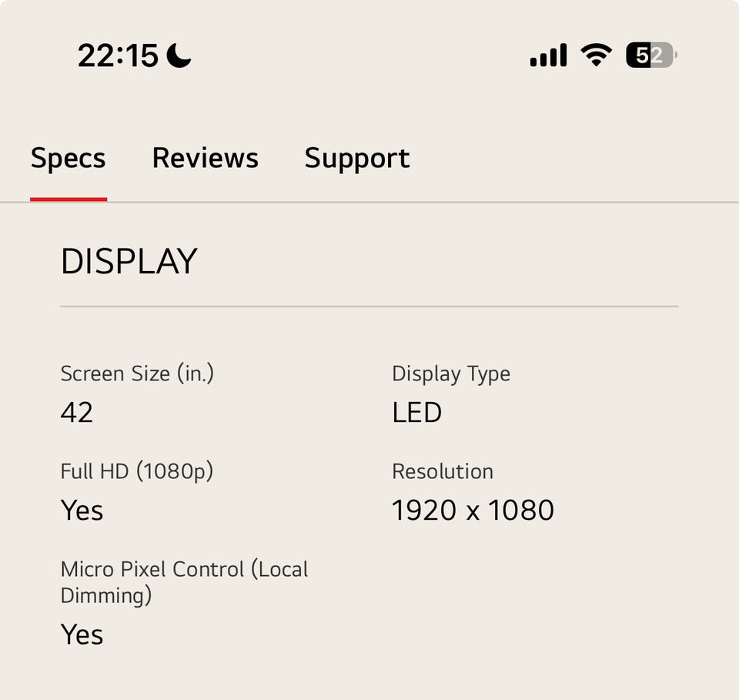Click the Resolution label

[443, 471]
